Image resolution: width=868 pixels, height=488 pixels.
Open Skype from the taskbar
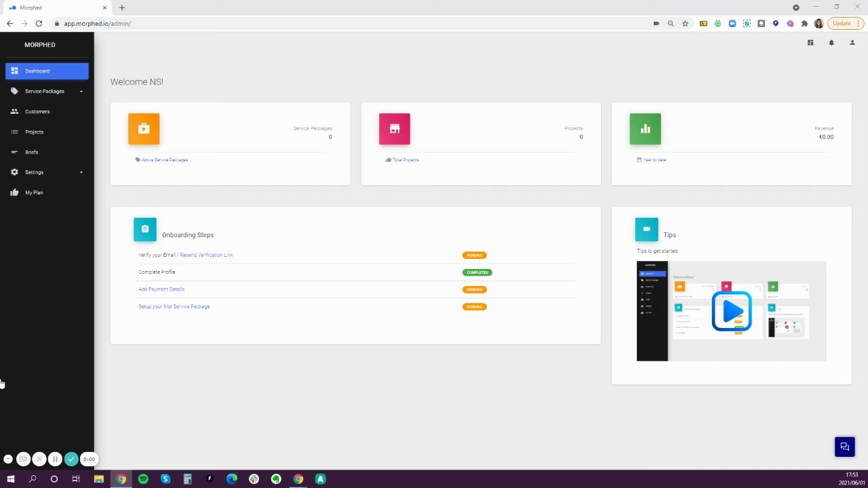pos(165,479)
